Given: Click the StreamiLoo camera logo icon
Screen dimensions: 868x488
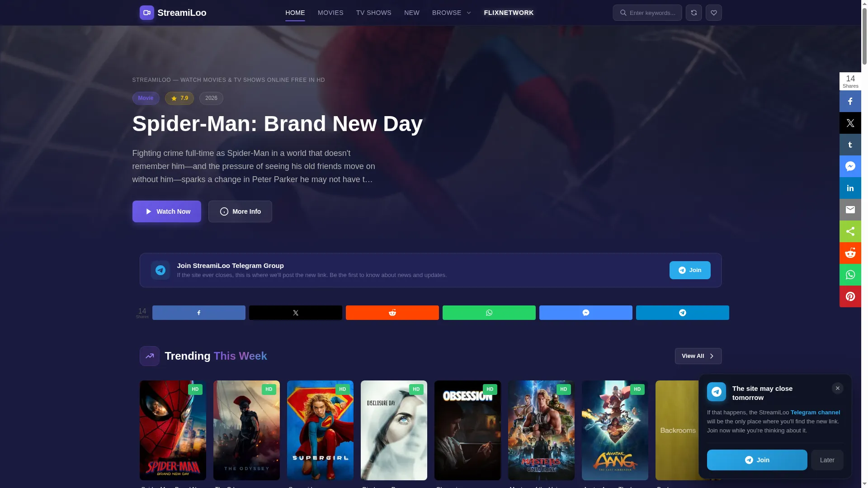Looking at the screenshot, I should [146, 13].
